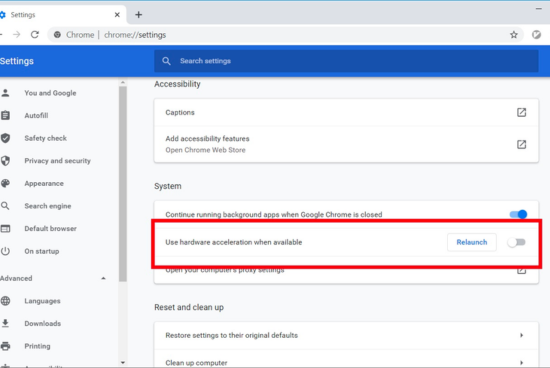550x368 pixels.
Task: Close the Settings tab
Action: (117, 15)
